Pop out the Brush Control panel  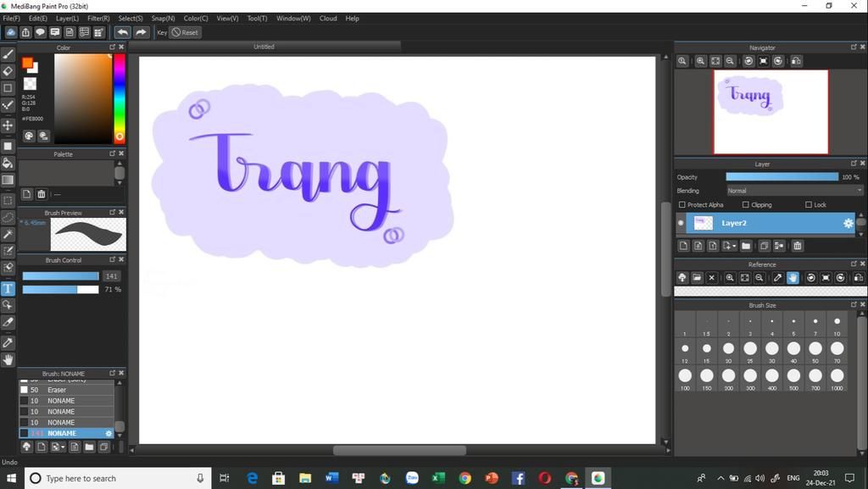pyautogui.click(x=113, y=259)
